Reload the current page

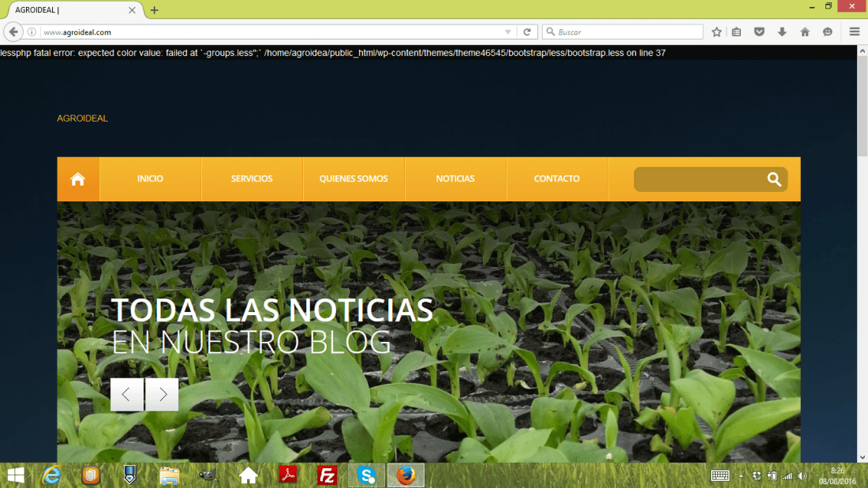(527, 32)
